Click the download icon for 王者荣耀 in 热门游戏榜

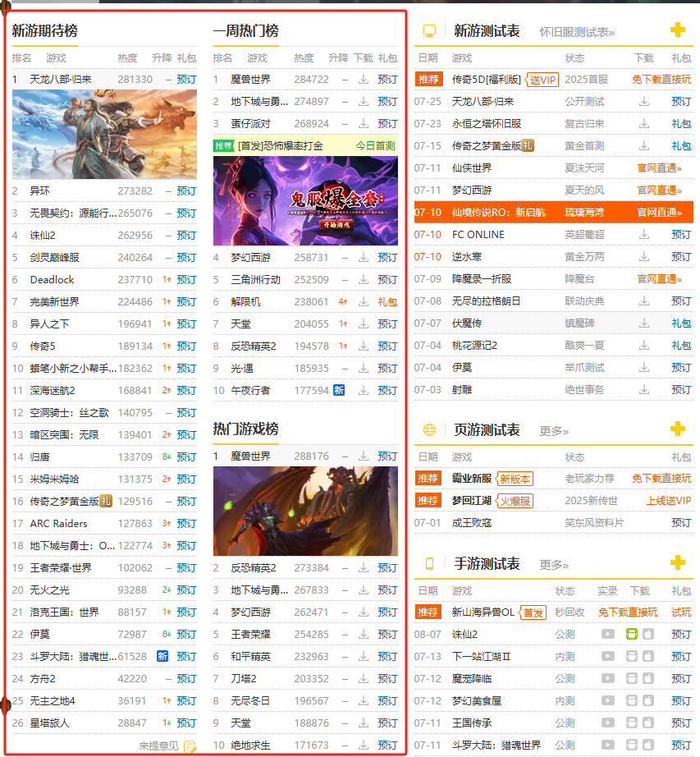(364, 635)
